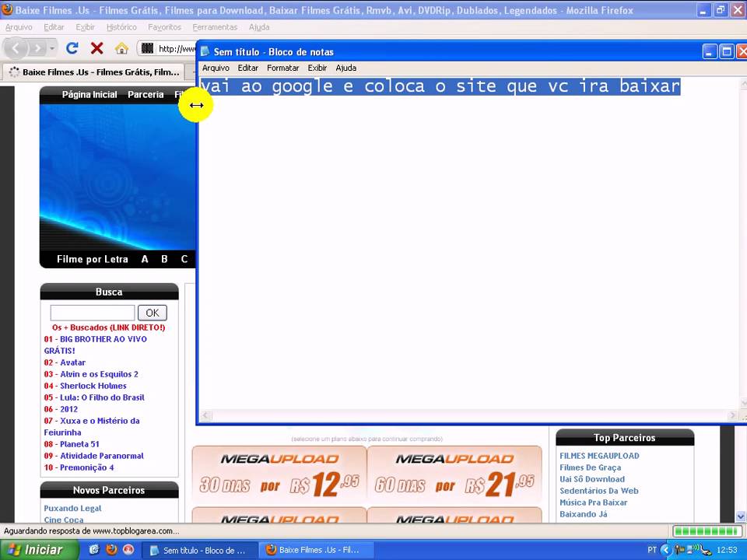Open the Uai Sô Download link

(592, 479)
